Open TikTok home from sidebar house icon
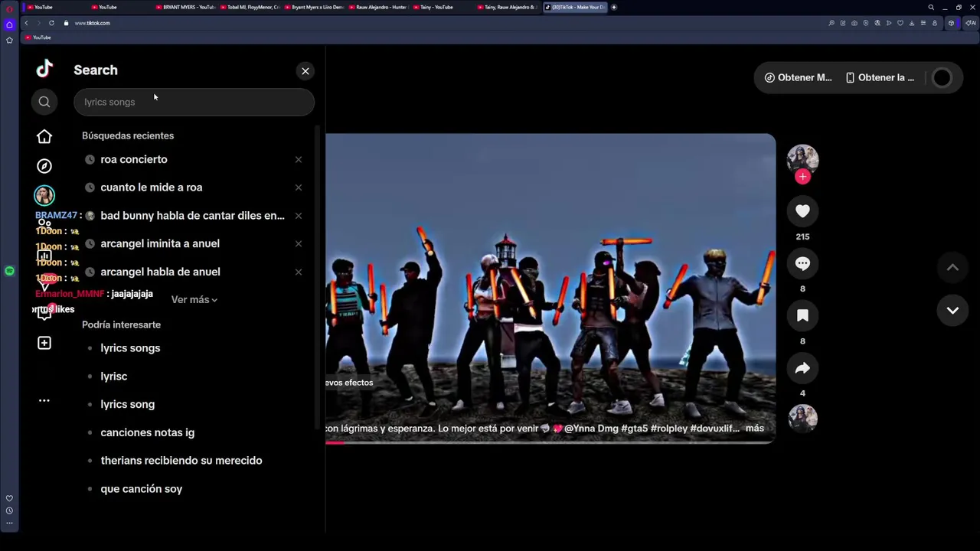This screenshot has height=551, width=980. tap(44, 136)
